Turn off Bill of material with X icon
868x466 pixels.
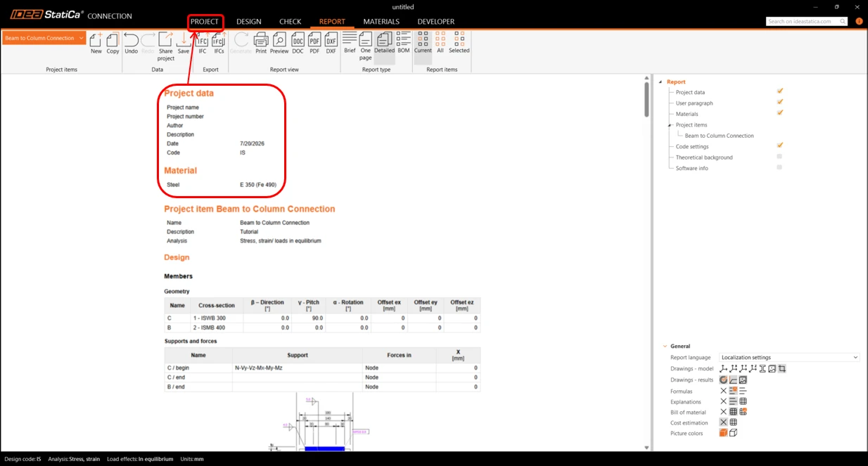coord(723,412)
